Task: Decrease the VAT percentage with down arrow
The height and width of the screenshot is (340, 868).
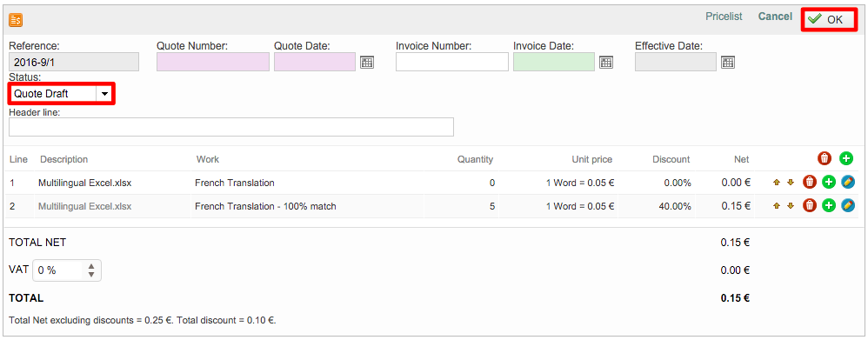Action: point(91,274)
